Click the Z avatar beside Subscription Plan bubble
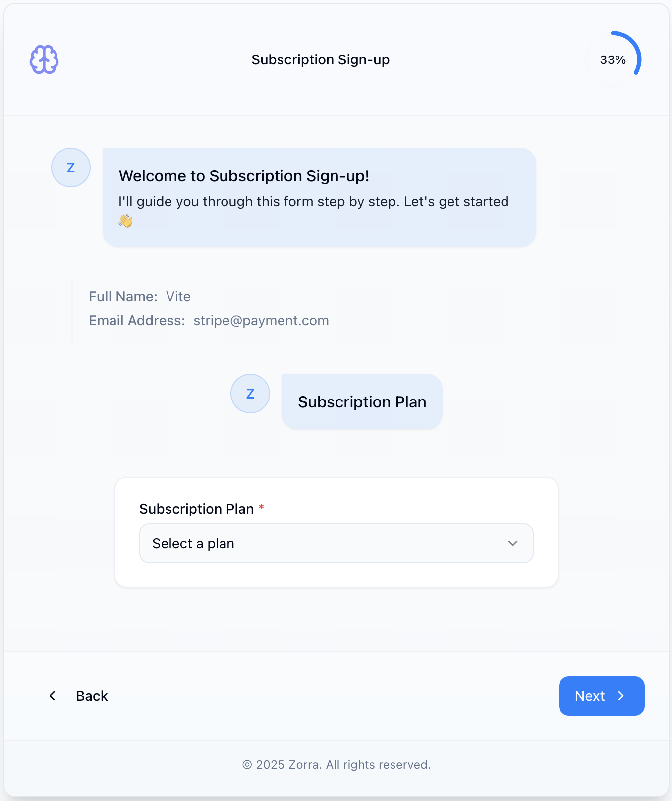Image resolution: width=672 pixels, height=801 pixels. [250, 394]
